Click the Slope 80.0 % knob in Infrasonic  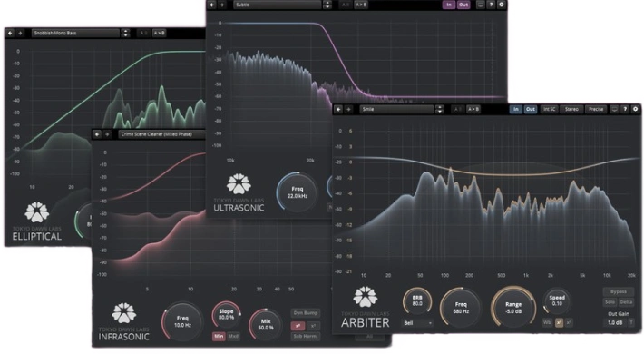point(226,315)
